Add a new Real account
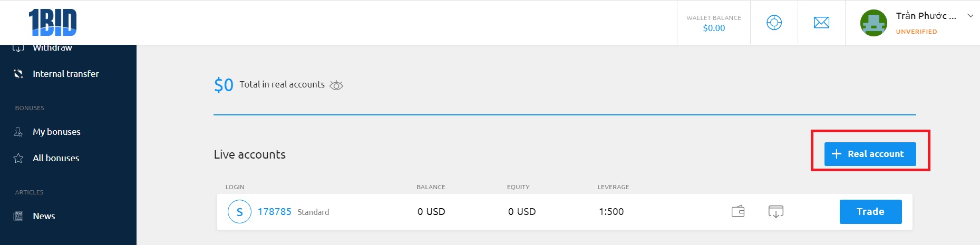The width and height of the screenshot is (980, 245). pyautogui.click(x=870, y=154)
